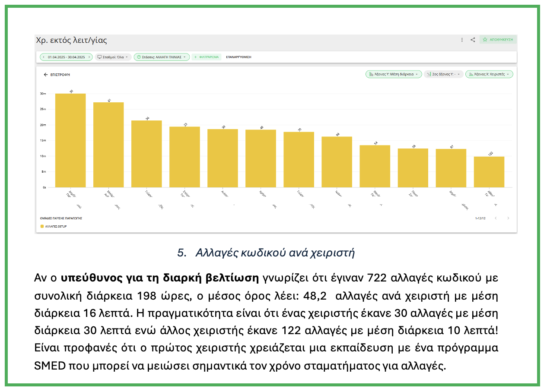Go to next date range arrow
Viewport: 547px width, 392px height.
89,57
